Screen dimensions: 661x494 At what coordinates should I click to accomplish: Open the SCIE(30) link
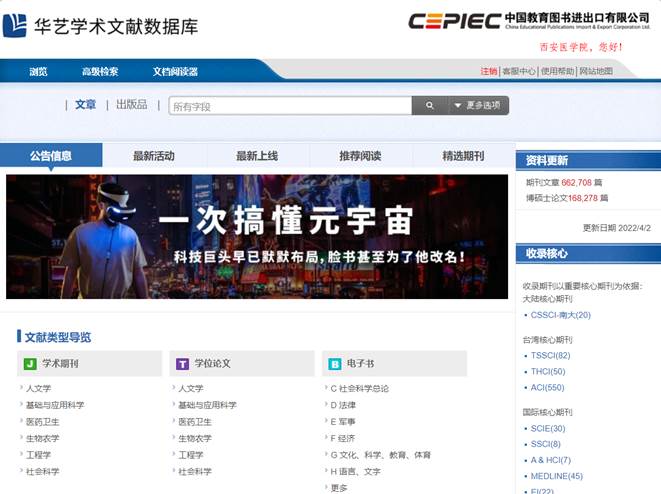(x=548, y=428)
